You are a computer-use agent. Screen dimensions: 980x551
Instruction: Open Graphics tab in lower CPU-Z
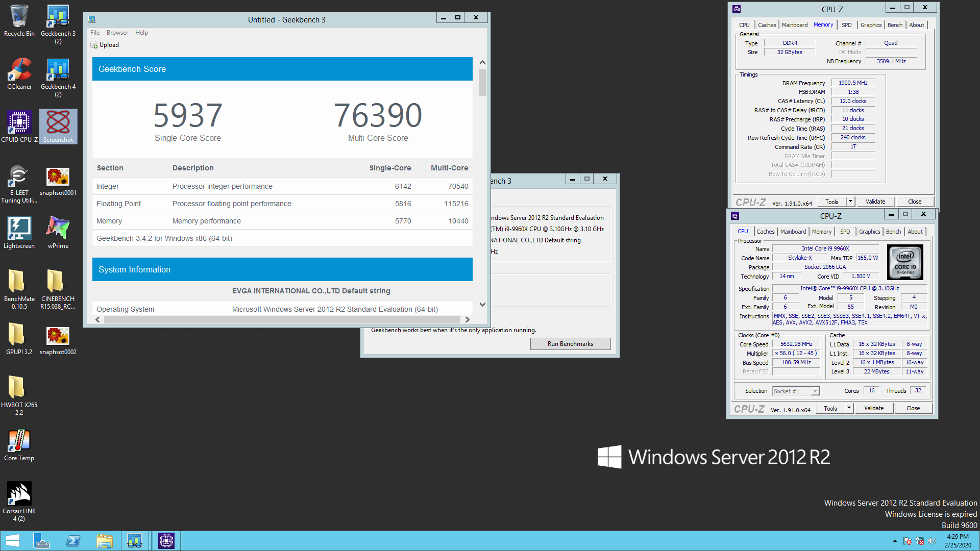coord(869,232)
